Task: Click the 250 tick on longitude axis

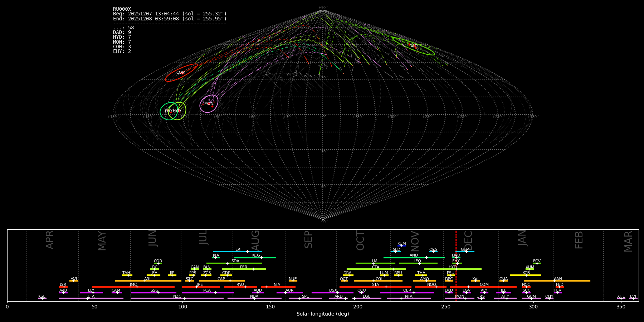Action: (445, 307)
